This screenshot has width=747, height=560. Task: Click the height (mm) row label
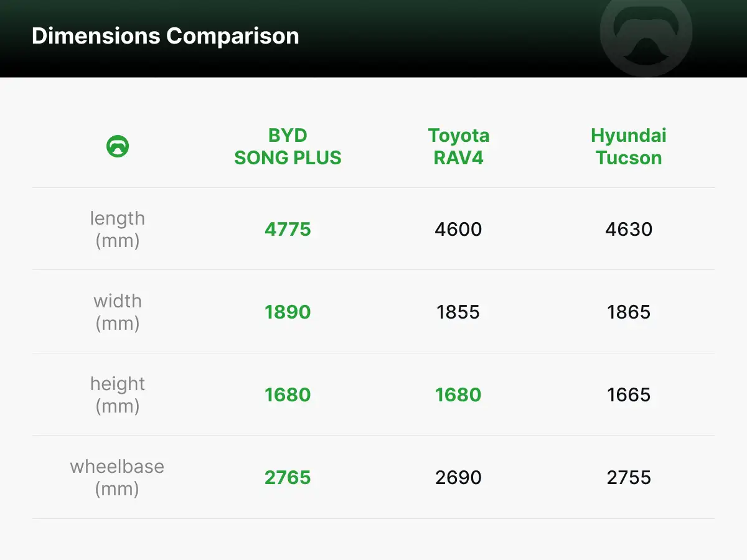coord(118,394)
